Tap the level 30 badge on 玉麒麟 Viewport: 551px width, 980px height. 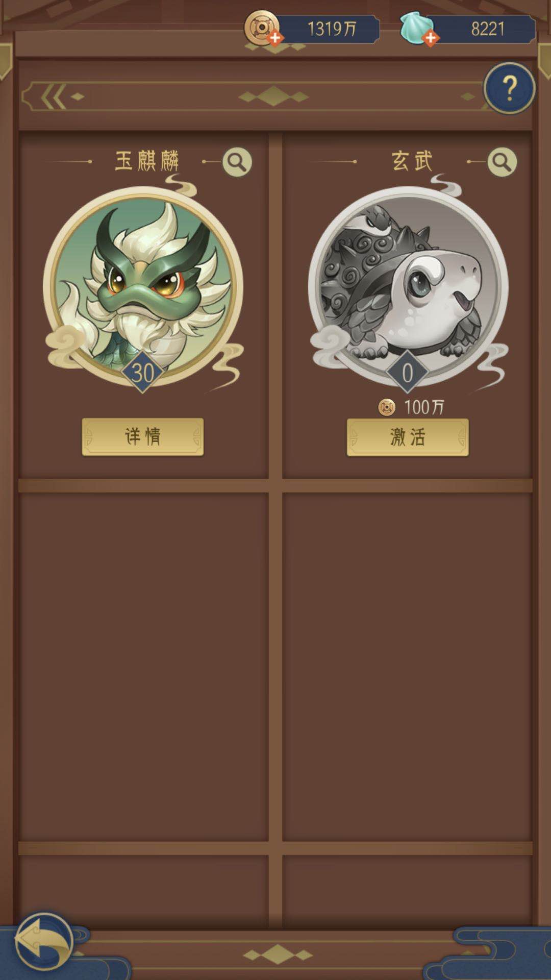click(143, 373)
